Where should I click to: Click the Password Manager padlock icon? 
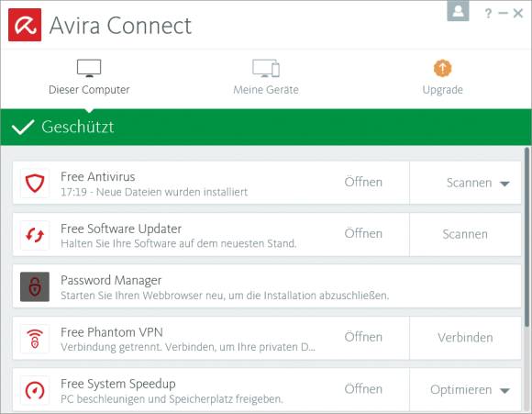tap(35, 286)
